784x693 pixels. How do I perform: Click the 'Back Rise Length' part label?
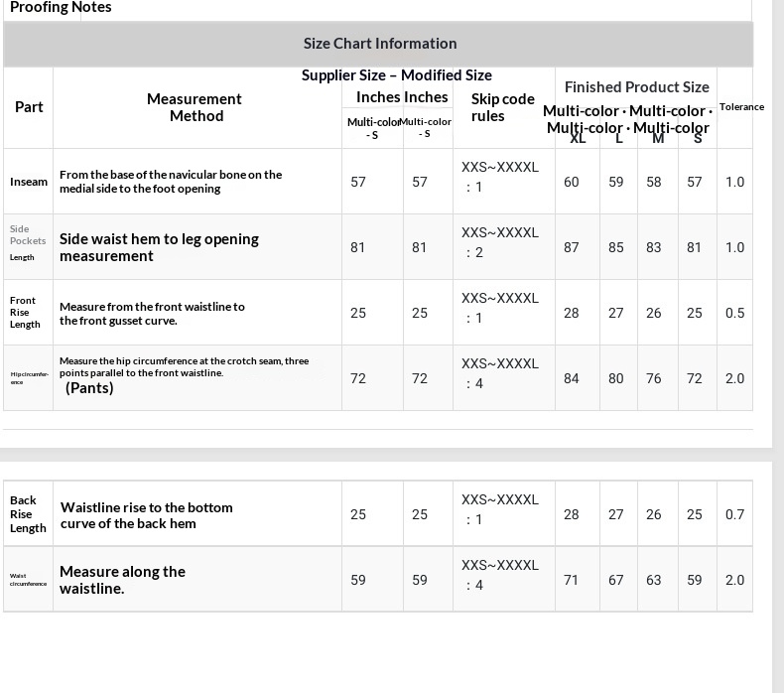click(28, 514)
